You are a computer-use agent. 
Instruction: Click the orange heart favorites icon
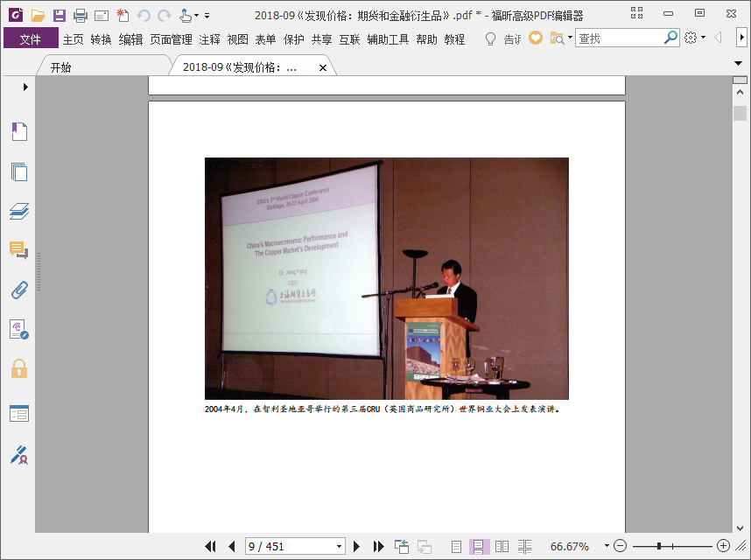pos(536,38)
